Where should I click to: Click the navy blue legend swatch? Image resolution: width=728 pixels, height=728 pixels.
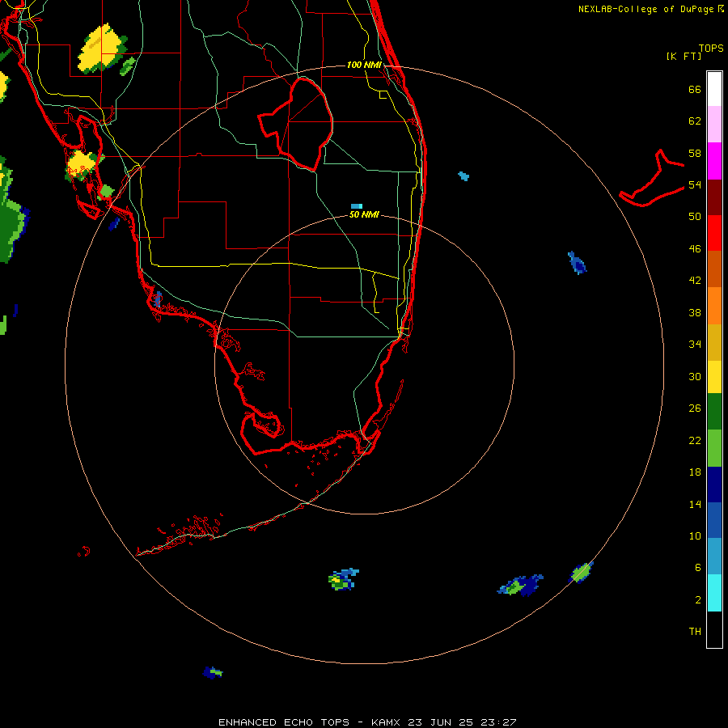[x=714, y=485]
